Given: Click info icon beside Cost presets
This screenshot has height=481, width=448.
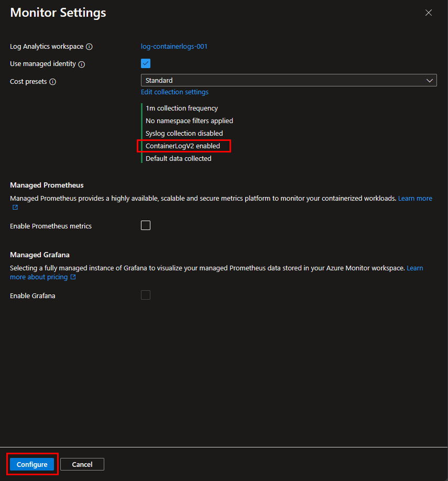Looking at the screenshot, I should click(x=52, y=82).
